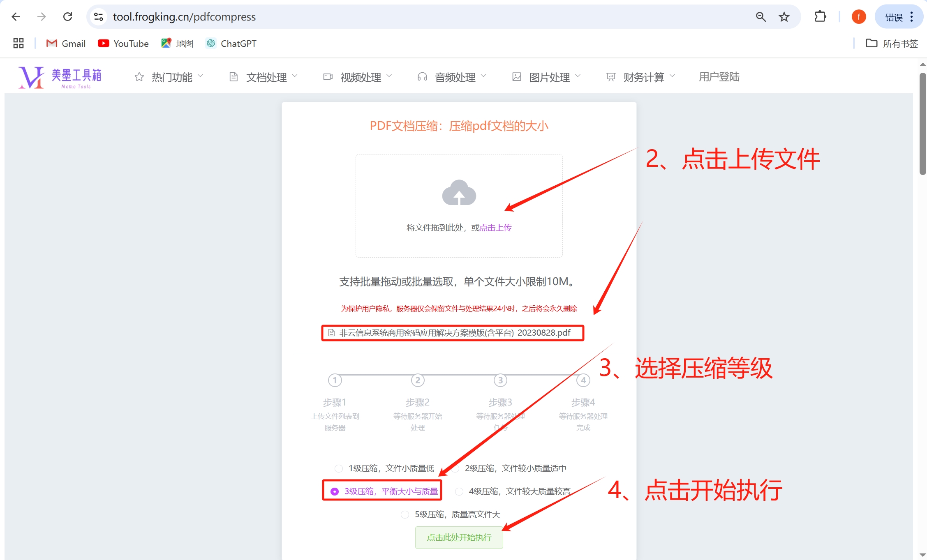
Task: Open YouTube bookmark
Action: pyautogui.click(x=123, y=44)
